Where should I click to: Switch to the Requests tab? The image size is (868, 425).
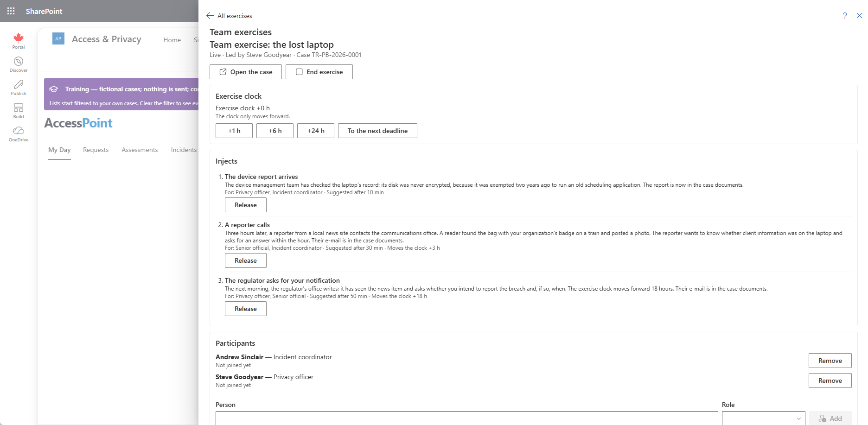click(x=96, y=150)
